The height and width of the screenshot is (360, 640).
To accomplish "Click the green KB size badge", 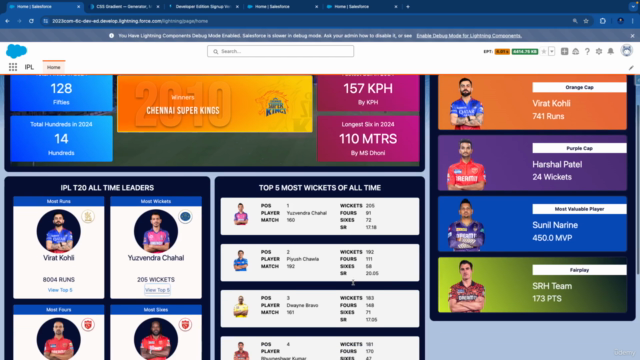I will [x=525, y=51].
